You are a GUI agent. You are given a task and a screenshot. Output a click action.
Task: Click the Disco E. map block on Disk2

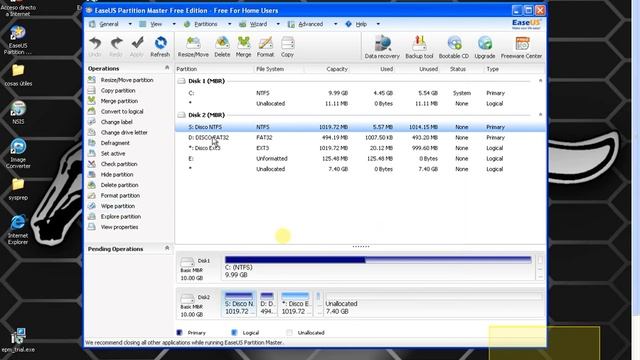tap(295, 303)
